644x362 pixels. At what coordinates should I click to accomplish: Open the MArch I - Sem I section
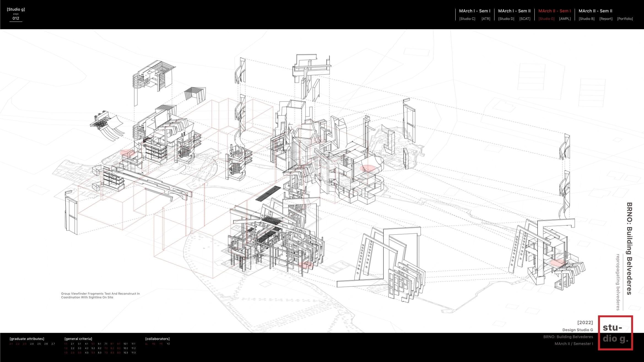(475, 11)
